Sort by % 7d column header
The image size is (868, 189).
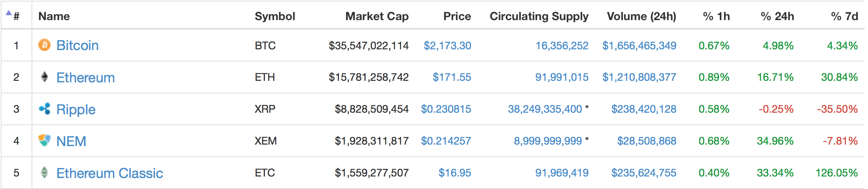tap(844, 16)
